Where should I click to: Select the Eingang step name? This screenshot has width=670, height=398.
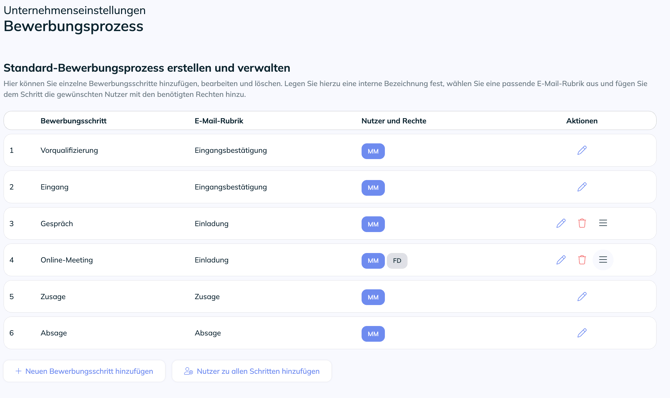coord(54,187)
